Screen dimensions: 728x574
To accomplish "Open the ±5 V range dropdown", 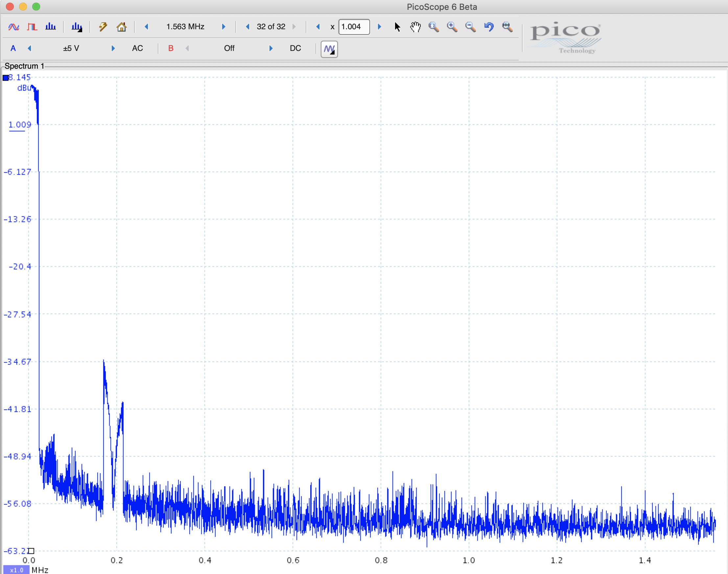I will [71, 48].
